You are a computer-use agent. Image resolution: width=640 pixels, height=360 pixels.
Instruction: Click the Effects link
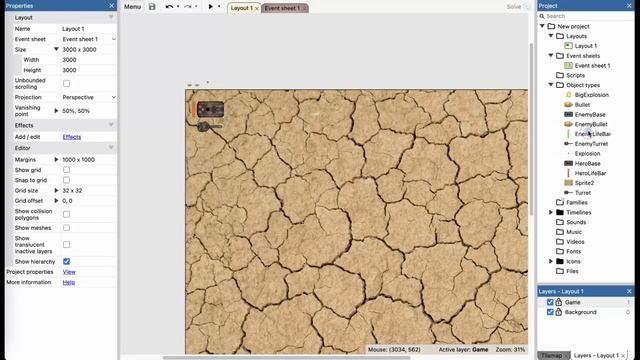click(x=72, y=137)
